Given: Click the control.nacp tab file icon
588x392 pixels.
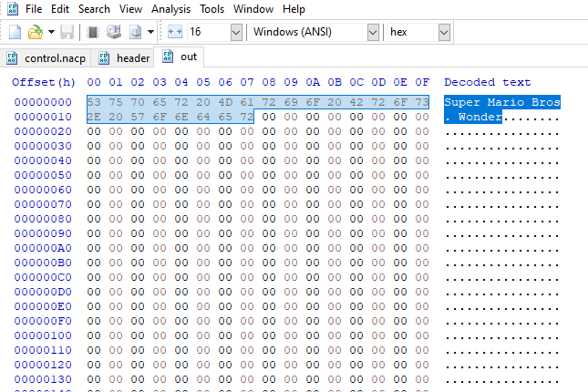Looking at the screenshot, I should tap(12, 58).
